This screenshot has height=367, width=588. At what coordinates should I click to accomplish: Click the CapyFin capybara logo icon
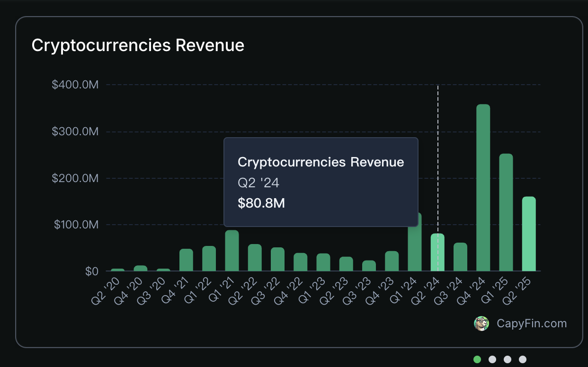tap(481, 323)
